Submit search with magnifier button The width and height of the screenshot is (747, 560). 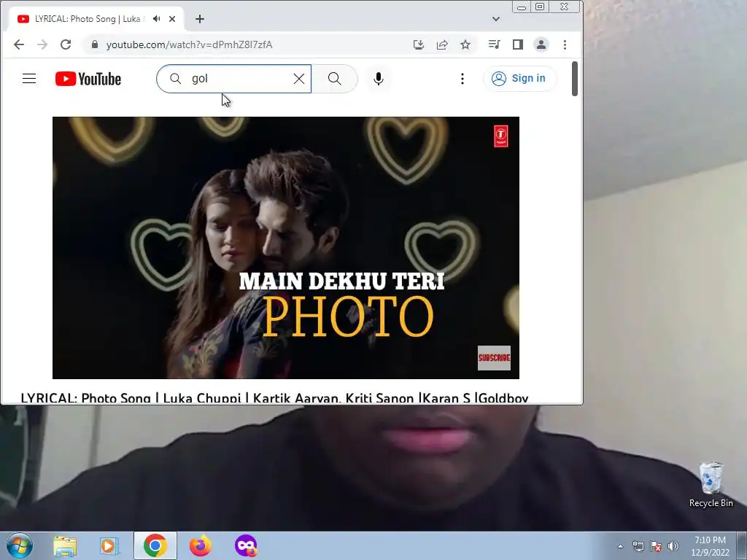334,79
